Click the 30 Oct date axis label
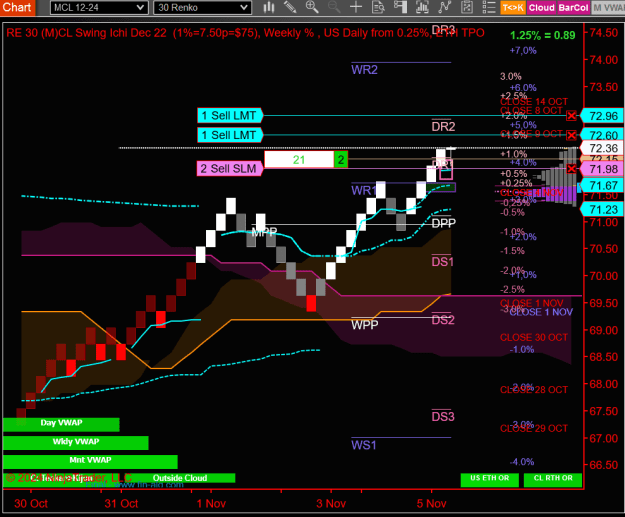The width and height of the screenshot is (625, 517). coord(31,503)
